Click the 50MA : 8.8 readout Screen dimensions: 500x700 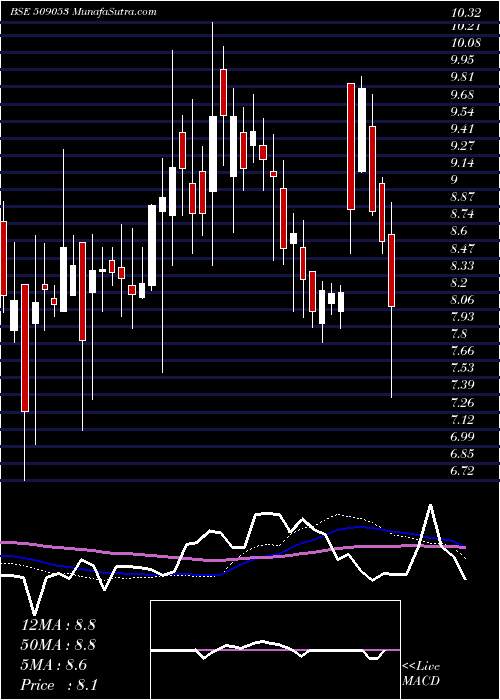(x=58, y=645)
